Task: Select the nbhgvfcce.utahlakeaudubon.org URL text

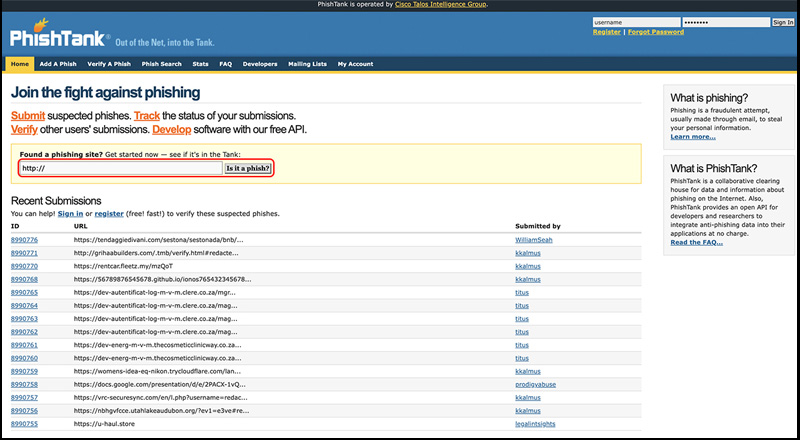Action: pos(161,411)
